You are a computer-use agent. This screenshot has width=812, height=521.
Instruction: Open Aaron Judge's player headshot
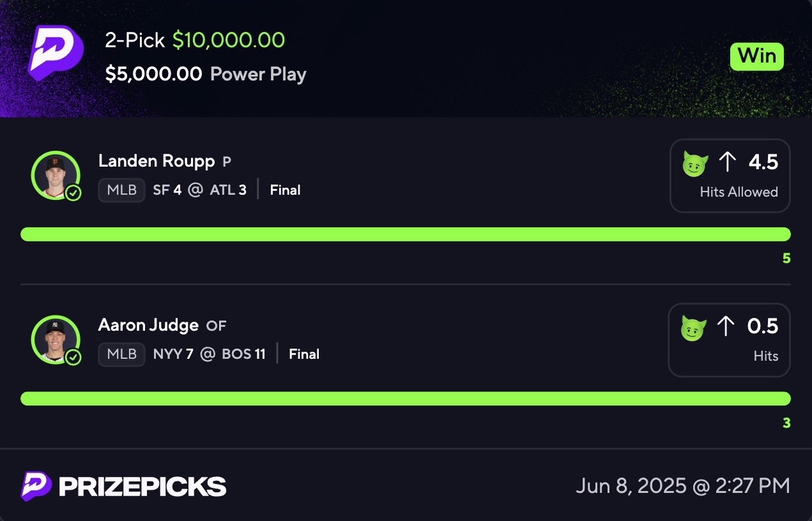click(x=56, y=339)
